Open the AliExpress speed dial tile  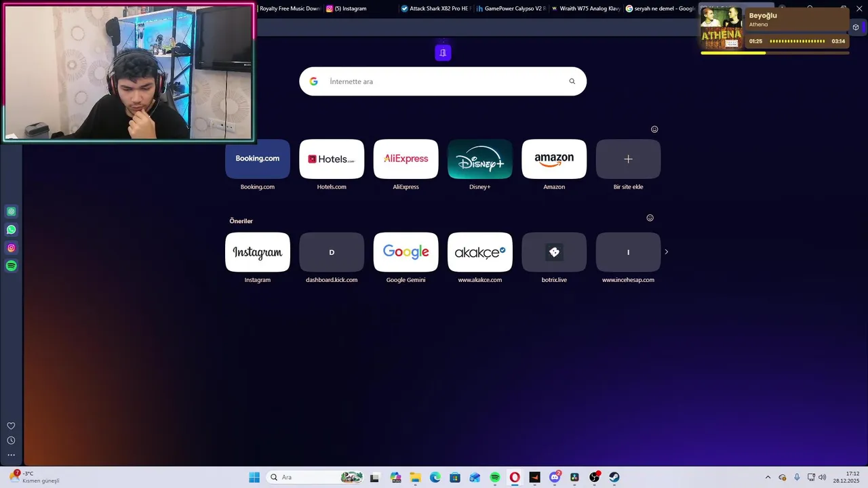[406, 159]
